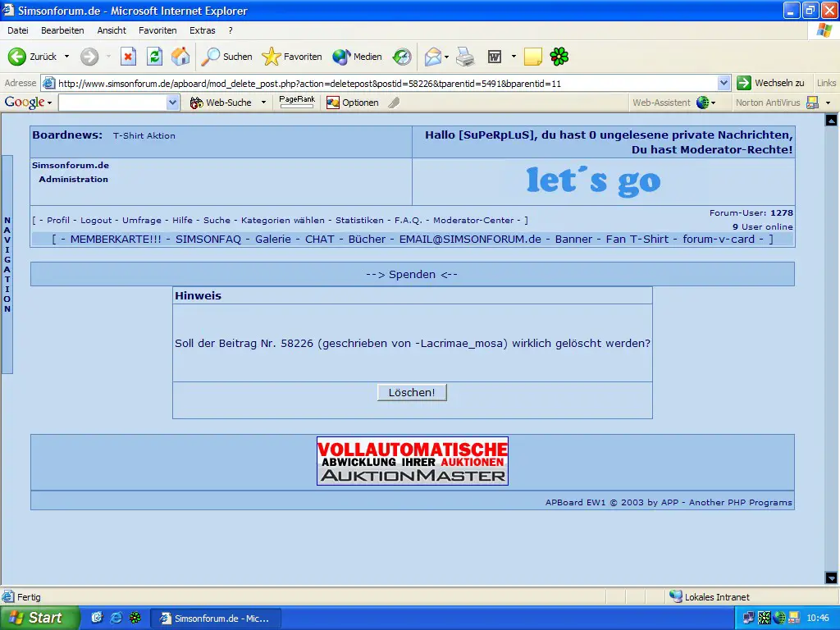Image resolution: width=840 pixels, height=630 pixels.
Task: Click the Google toolbar search field
Action: [x=112, y=103]
